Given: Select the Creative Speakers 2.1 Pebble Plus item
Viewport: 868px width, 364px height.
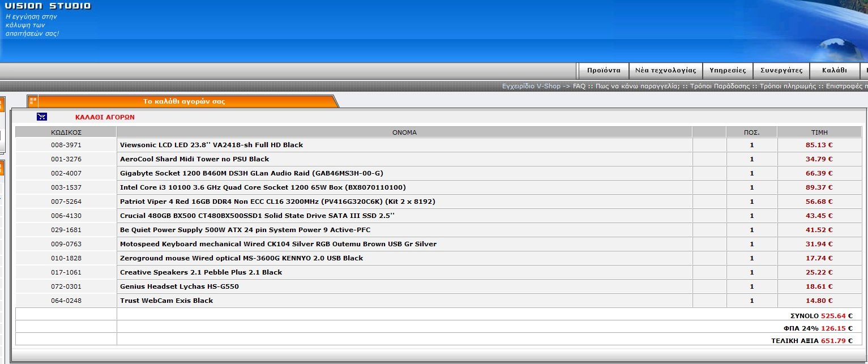Looking at the screenshot, I should pyautogui.click(x=201, y=272).
